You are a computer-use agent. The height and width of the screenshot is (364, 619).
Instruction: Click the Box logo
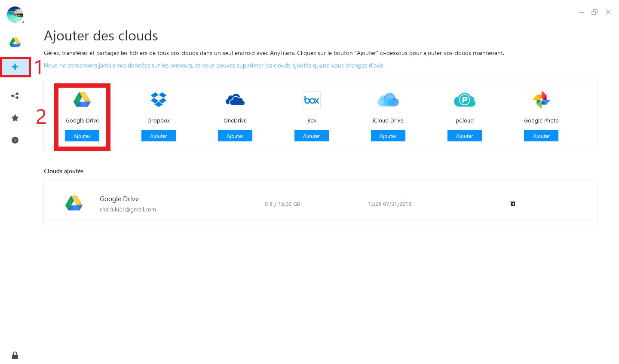[x=312, y=100]
